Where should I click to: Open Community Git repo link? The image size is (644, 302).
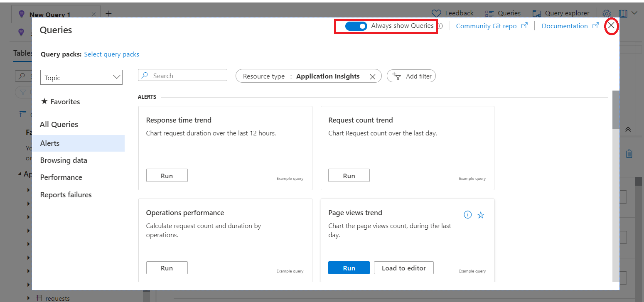click(492, 26)
